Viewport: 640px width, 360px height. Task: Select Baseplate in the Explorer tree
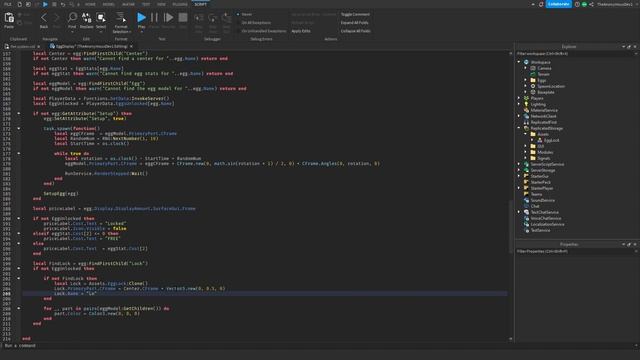coord(546,92)
